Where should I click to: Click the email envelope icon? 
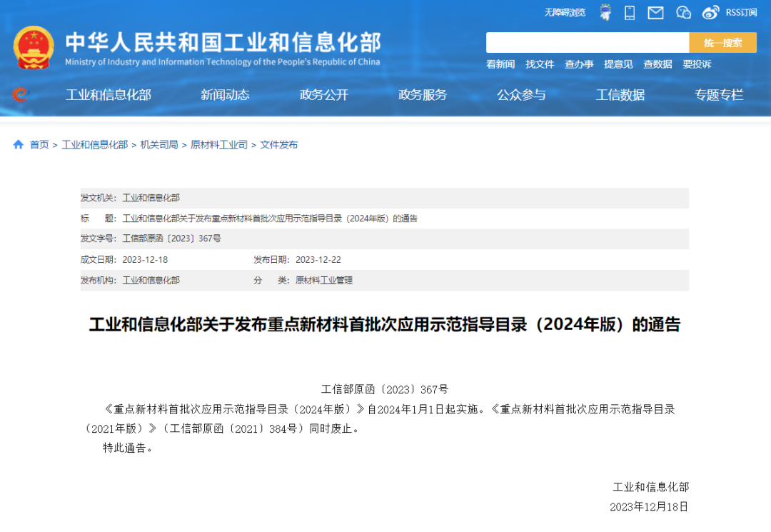(x=655, y=12)
